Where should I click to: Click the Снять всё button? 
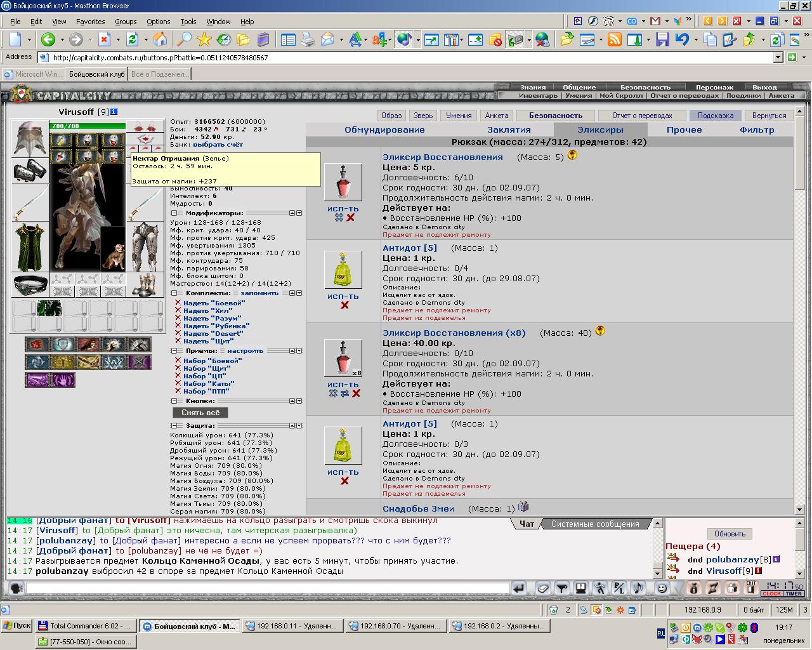point(200,413)
